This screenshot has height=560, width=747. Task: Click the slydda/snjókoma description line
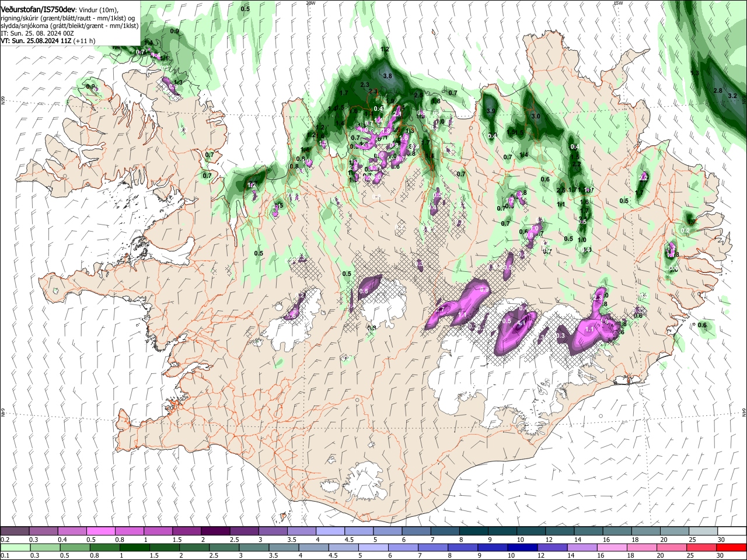coord(70,26)
